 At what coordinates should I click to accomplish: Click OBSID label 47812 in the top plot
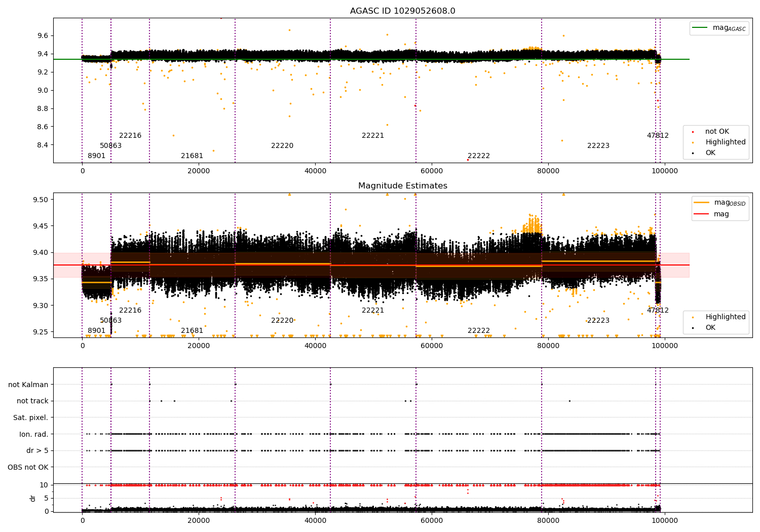658,136
